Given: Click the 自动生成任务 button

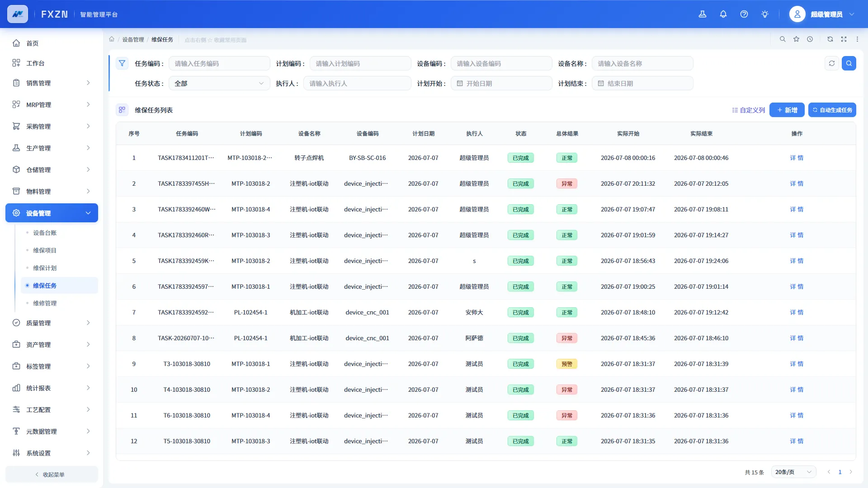Looking at the screenshot, I should (832, 110).
